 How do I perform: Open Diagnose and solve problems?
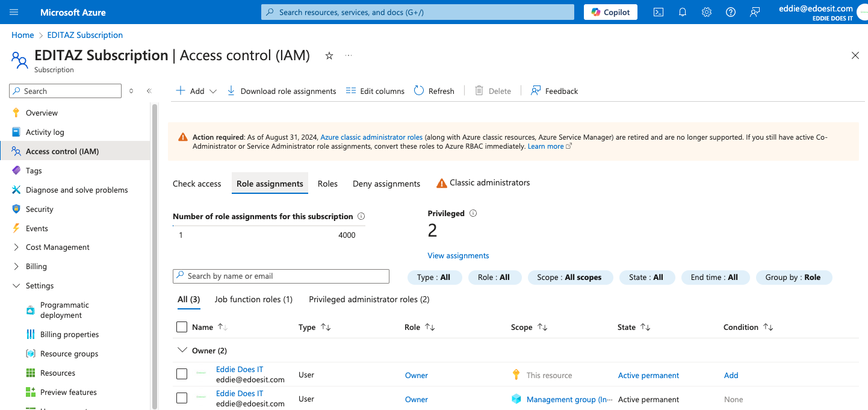76,190
